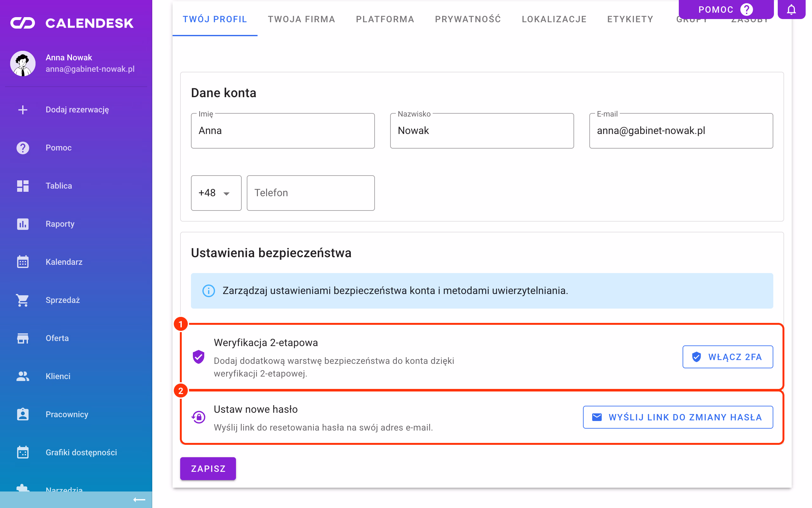The width and height of the screenshot is (812, 508).
Task: Open the Tablica dashboard icon
Action: pos(23,186)
